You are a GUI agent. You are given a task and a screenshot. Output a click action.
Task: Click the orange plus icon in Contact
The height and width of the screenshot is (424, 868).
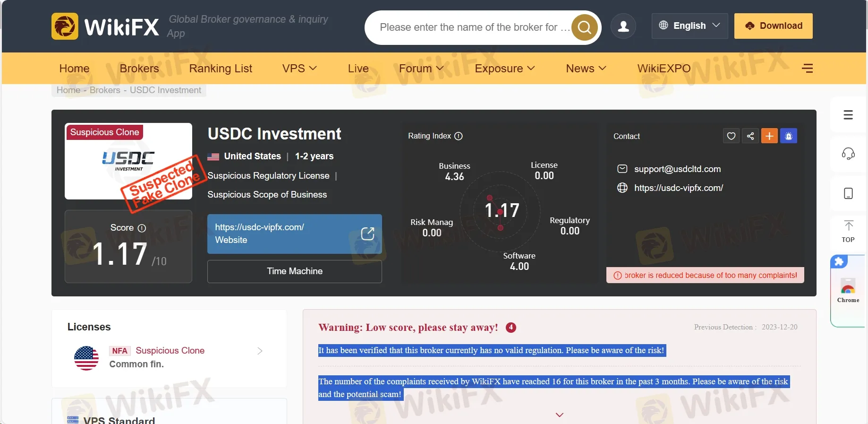coord(769,136)
